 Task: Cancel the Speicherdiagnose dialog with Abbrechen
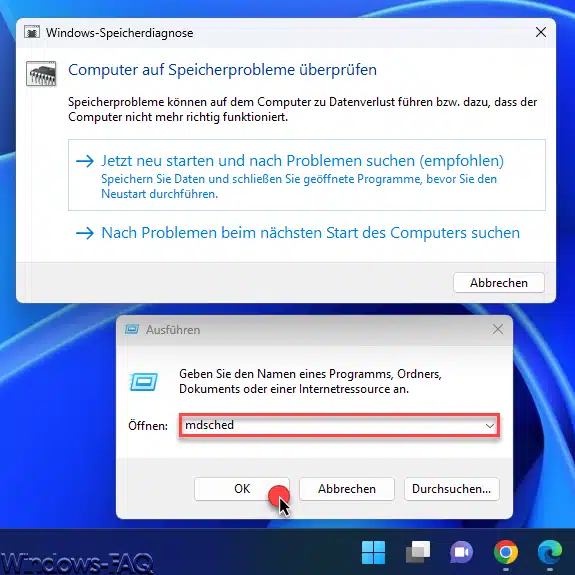(x=499, y=283)
